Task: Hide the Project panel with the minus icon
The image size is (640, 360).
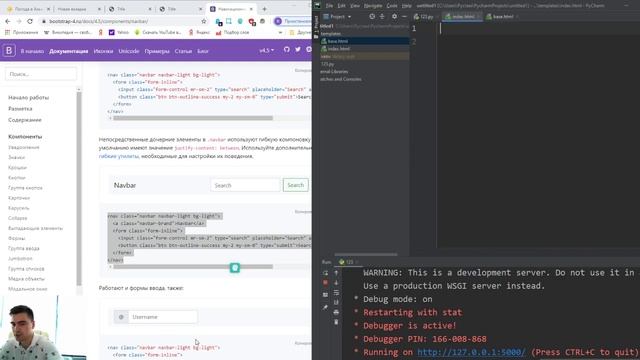Action: click(404, 16)
